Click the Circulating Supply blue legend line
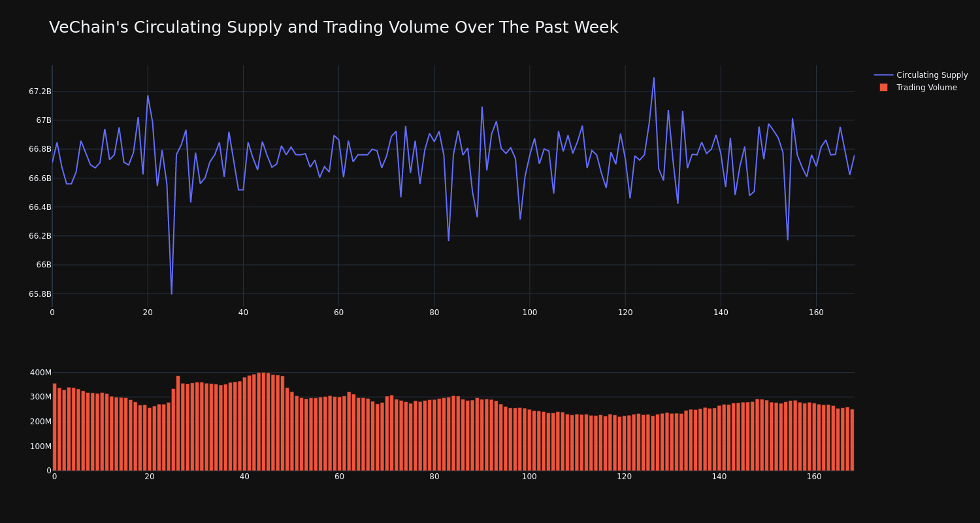980x523 pixels. (x=883, y=75)
